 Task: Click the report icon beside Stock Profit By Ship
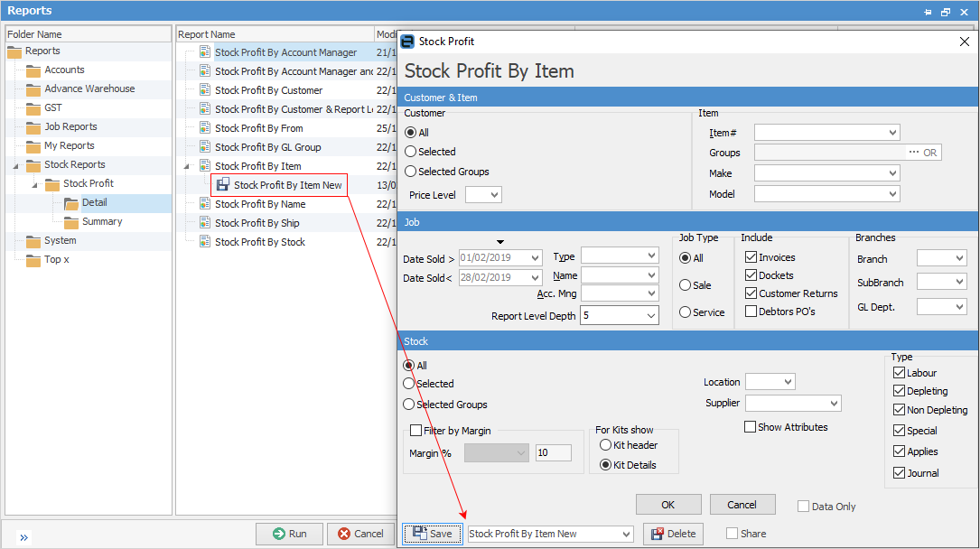point(205,223)
